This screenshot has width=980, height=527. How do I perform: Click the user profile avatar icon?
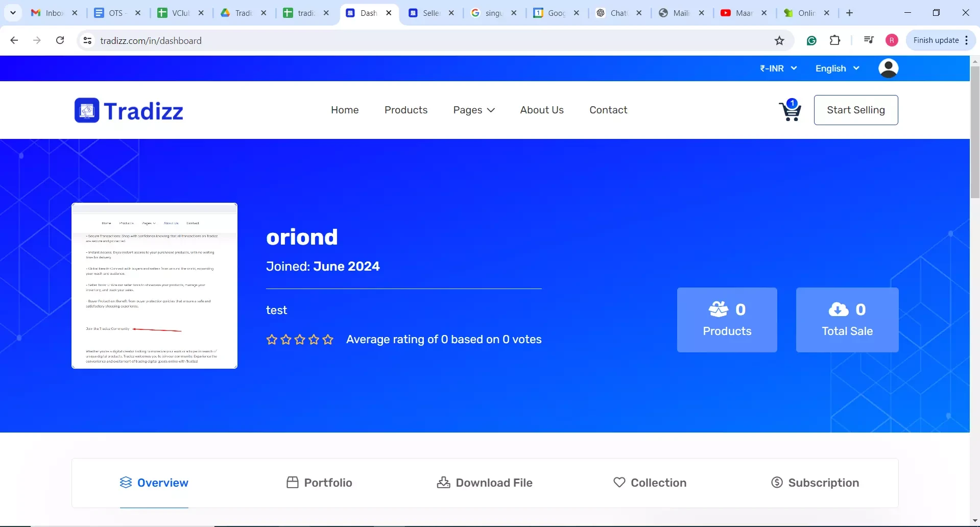(x=888, y=68)
